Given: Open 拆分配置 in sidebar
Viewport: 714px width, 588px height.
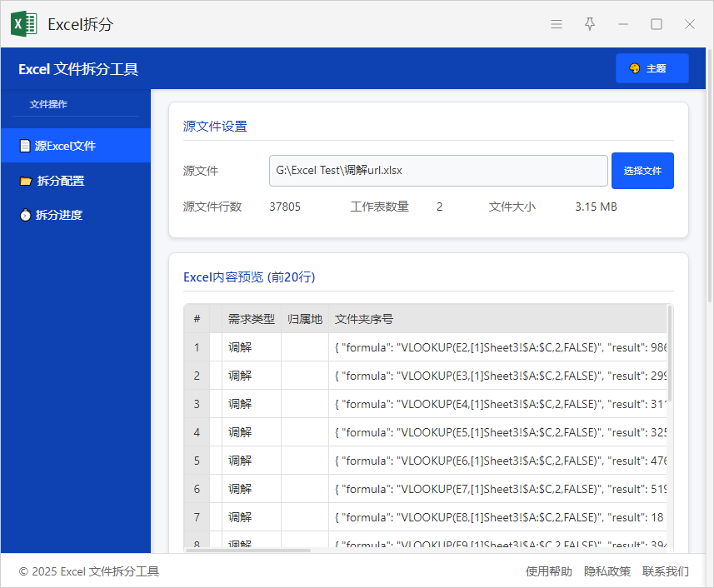Looking at the screenshot, I should point(76,181).
